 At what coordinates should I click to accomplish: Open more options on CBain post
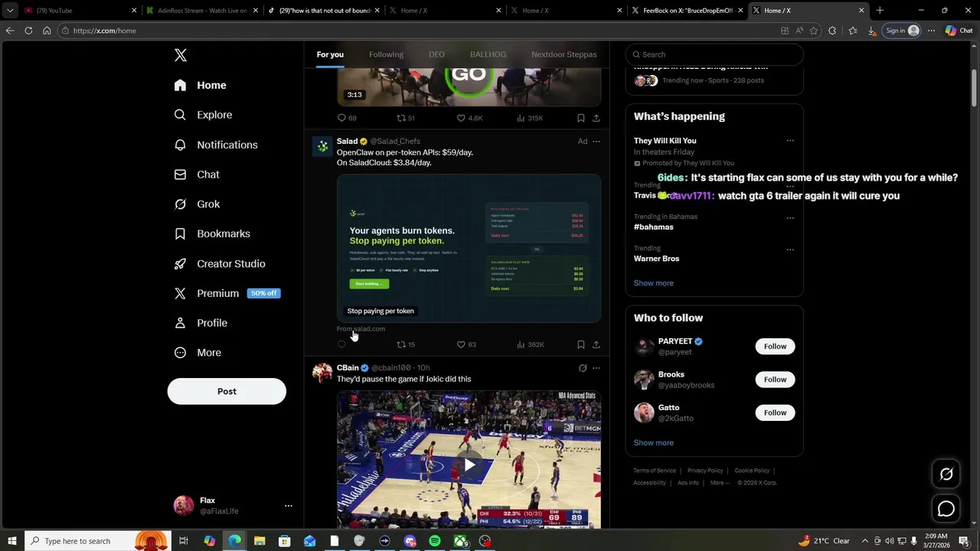[x=596, y=368]
